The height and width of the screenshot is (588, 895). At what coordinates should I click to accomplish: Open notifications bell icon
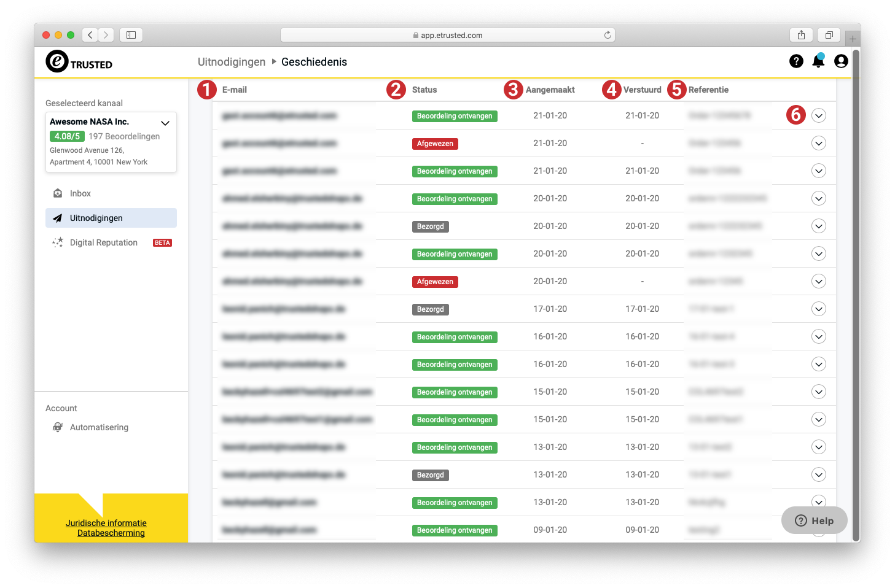coord(818,61)
